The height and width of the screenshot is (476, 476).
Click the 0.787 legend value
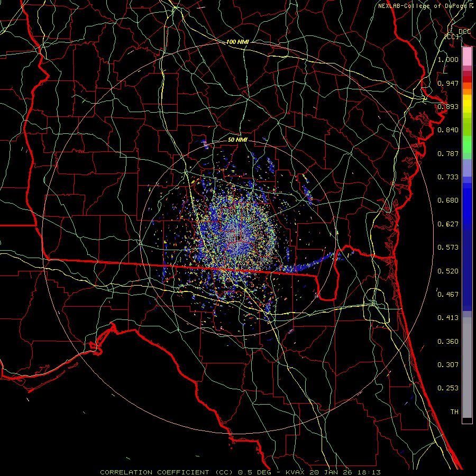coord(448,153)
